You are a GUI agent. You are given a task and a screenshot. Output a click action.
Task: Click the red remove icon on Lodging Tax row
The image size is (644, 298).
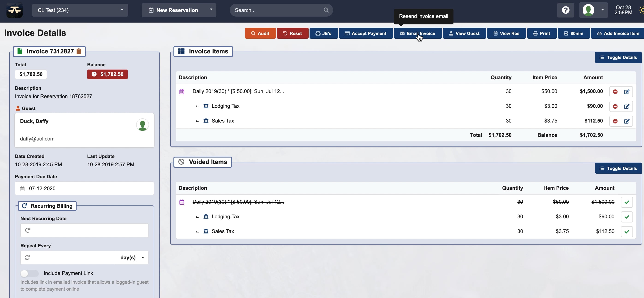coord(615,107)
